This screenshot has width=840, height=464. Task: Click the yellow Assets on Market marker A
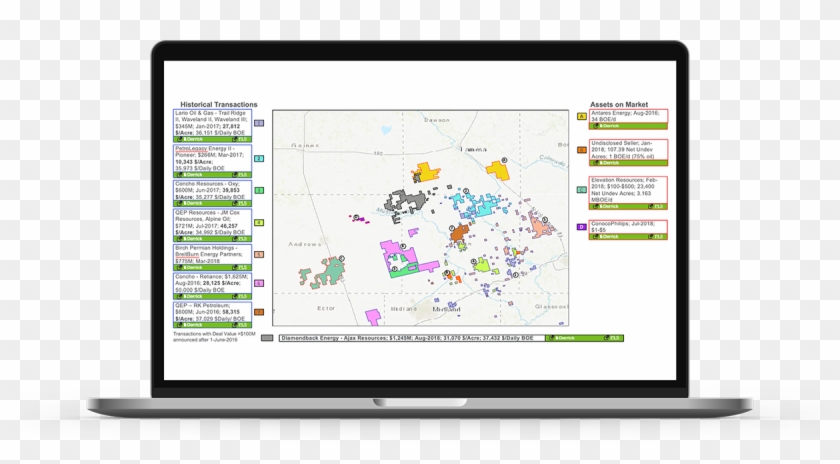pyautogui.click(x=582, y=116)
